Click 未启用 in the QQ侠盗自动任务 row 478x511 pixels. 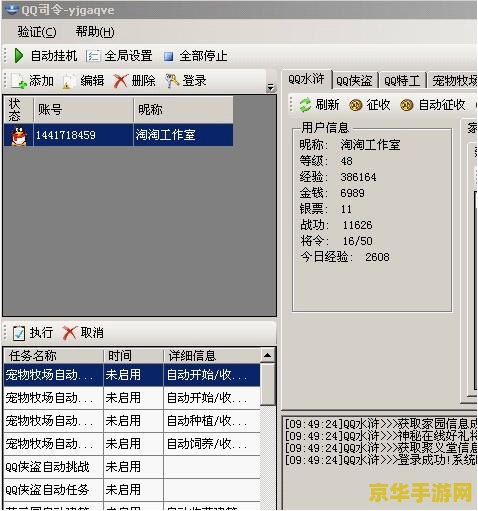click(123, 490)
